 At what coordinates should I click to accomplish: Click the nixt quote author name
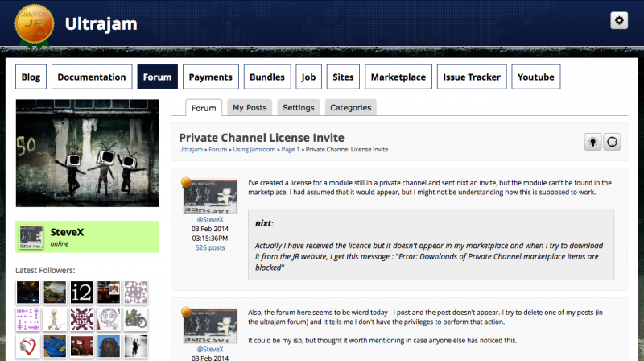pyautogui.click(x=263, y=223)
